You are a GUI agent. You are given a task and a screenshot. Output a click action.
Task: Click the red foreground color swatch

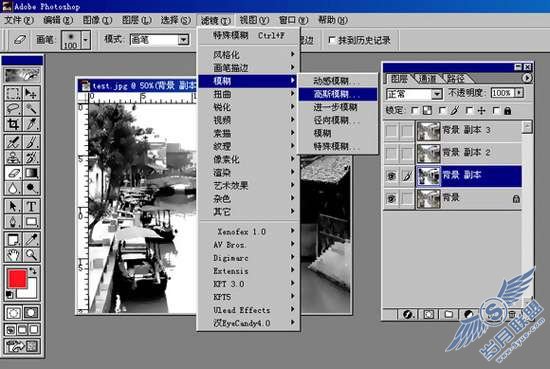(x=17, y=279)
